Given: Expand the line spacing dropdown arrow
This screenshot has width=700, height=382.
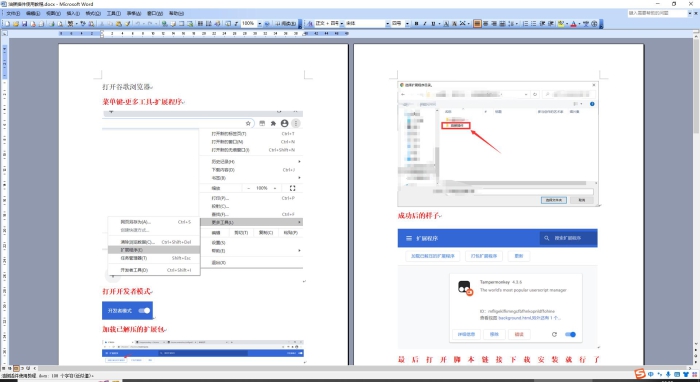Looking at the screenshot, I should coord(517,23).
